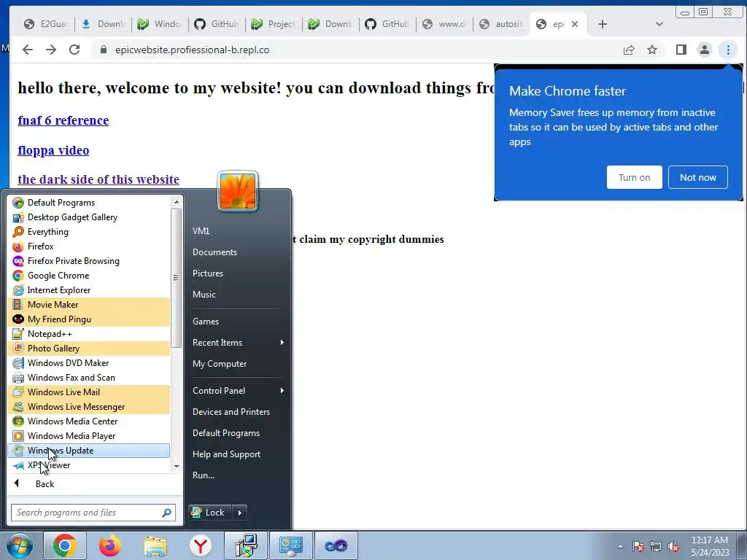Click the Search programs and files box
Screen dimensions: 747x560
pos(93,513)
